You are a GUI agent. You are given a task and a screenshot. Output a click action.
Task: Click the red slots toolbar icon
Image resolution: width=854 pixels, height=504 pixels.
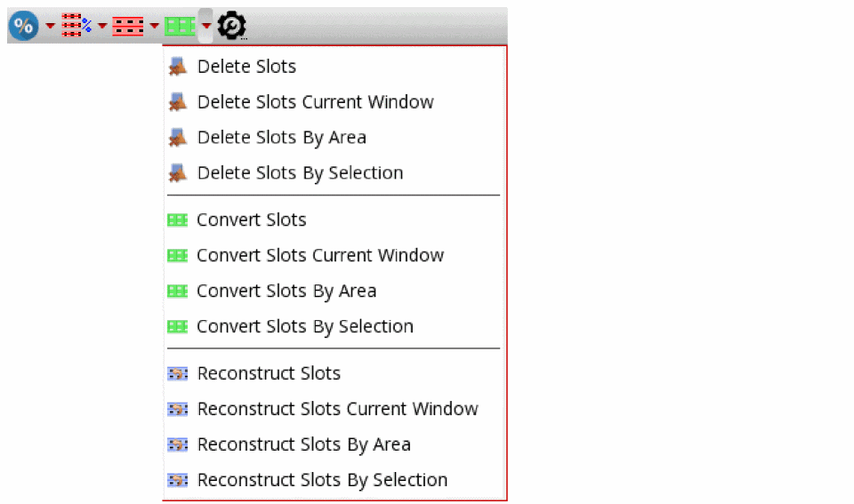click(128, 27)
